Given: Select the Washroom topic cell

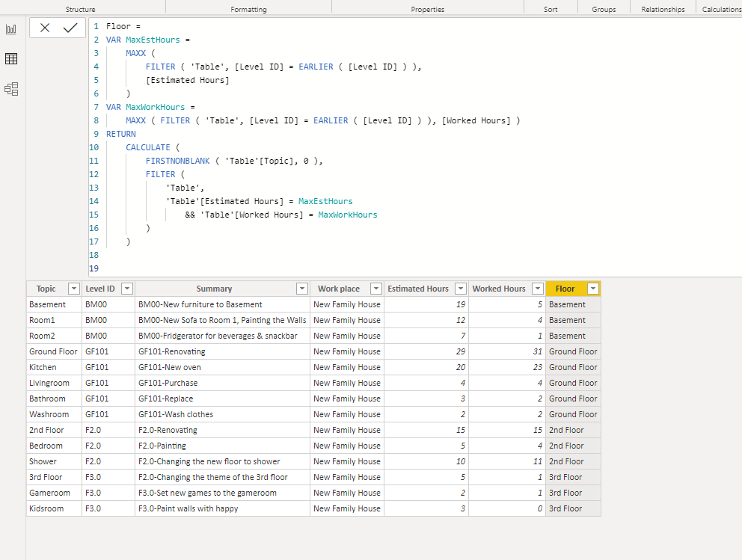Looking at the screenshot, I should tap(54, 414).
